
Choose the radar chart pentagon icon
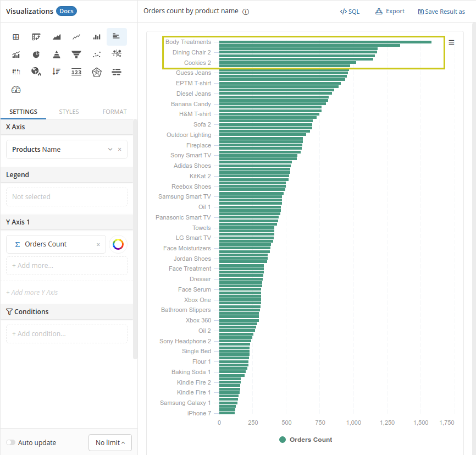(x=97, y=72)
